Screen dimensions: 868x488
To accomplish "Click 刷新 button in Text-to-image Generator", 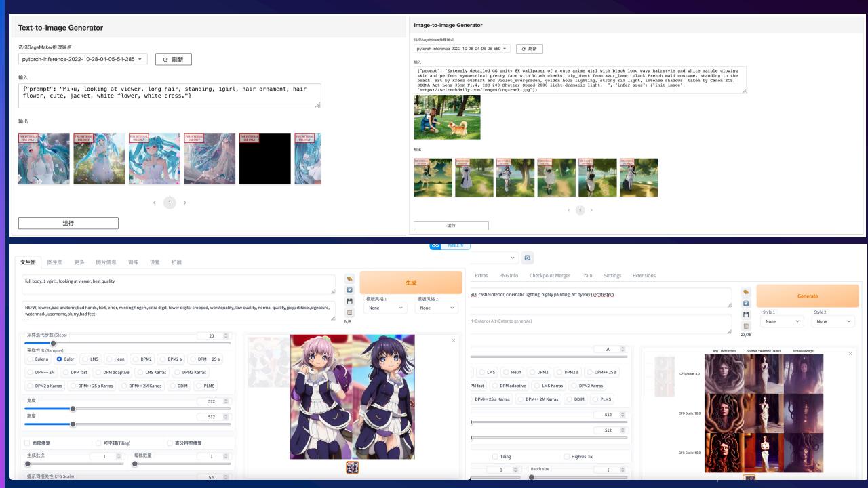I will (x=174, y=60).
